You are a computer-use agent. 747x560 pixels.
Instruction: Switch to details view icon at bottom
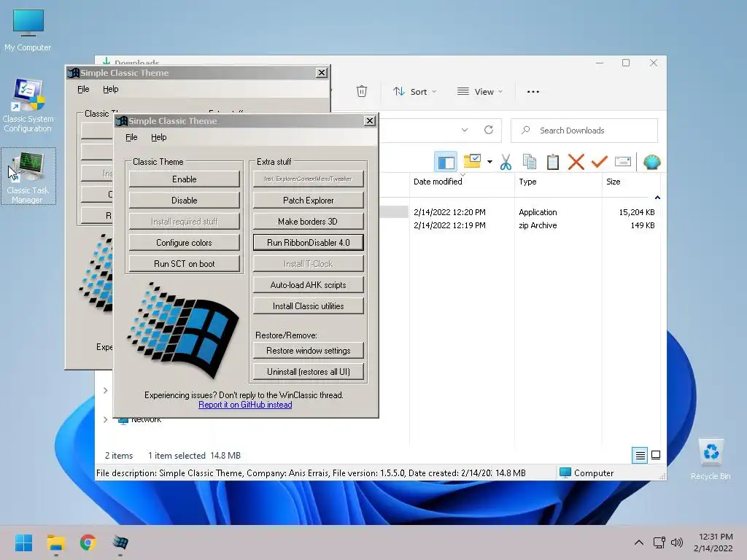[x=640, y=455]
